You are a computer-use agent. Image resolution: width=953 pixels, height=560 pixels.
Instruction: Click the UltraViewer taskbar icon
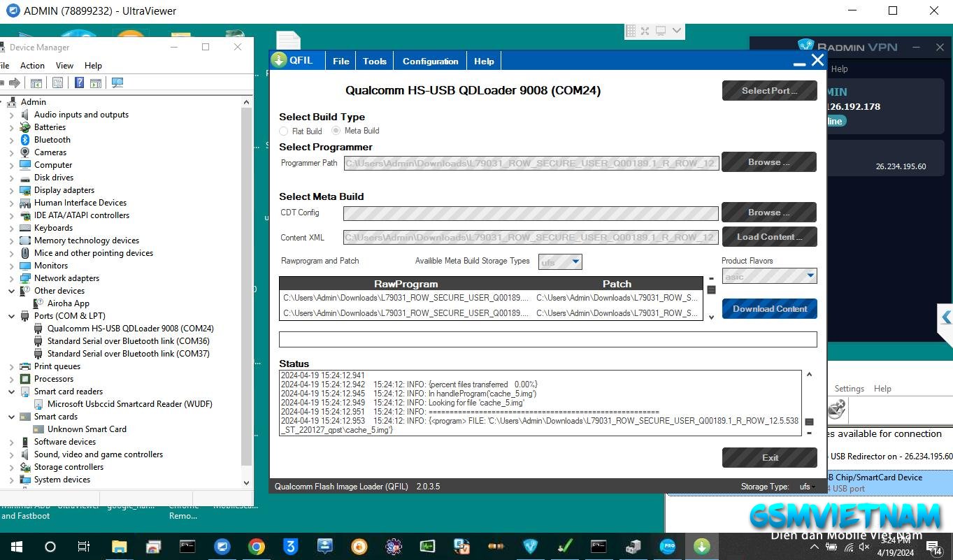[222, 547]
